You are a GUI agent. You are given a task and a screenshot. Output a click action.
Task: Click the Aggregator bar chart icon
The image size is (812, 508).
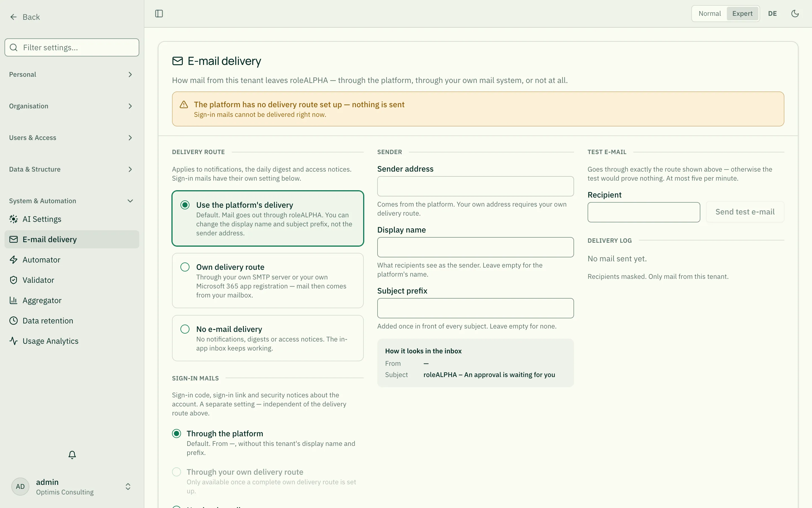coord(14,300)
